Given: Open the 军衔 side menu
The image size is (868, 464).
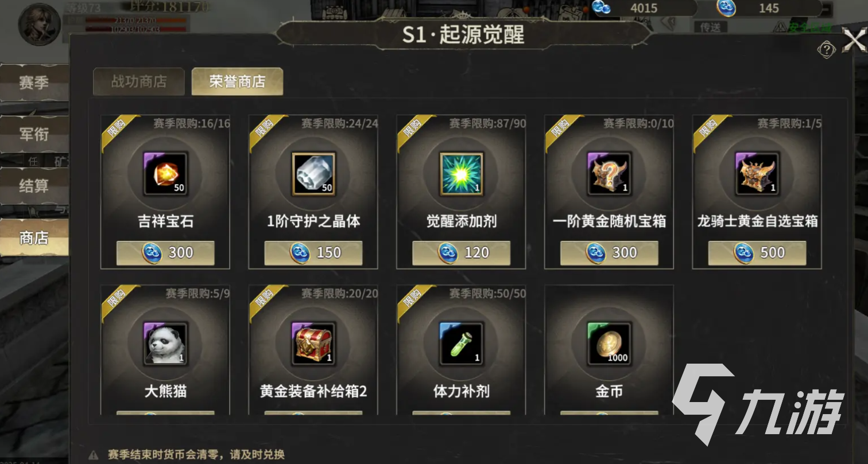Looking at the screenshot, I should pyautogui.click(x=34, y=134).
